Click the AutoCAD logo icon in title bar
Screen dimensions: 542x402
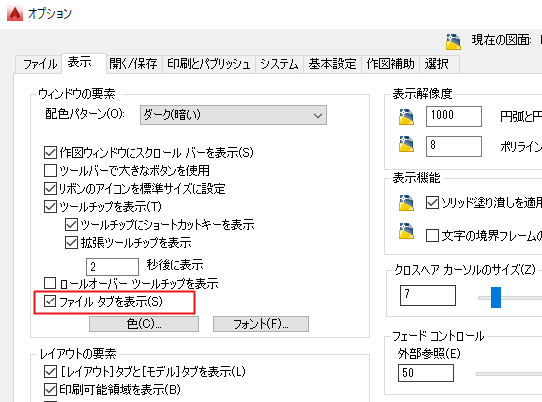[x=15, y=14]
